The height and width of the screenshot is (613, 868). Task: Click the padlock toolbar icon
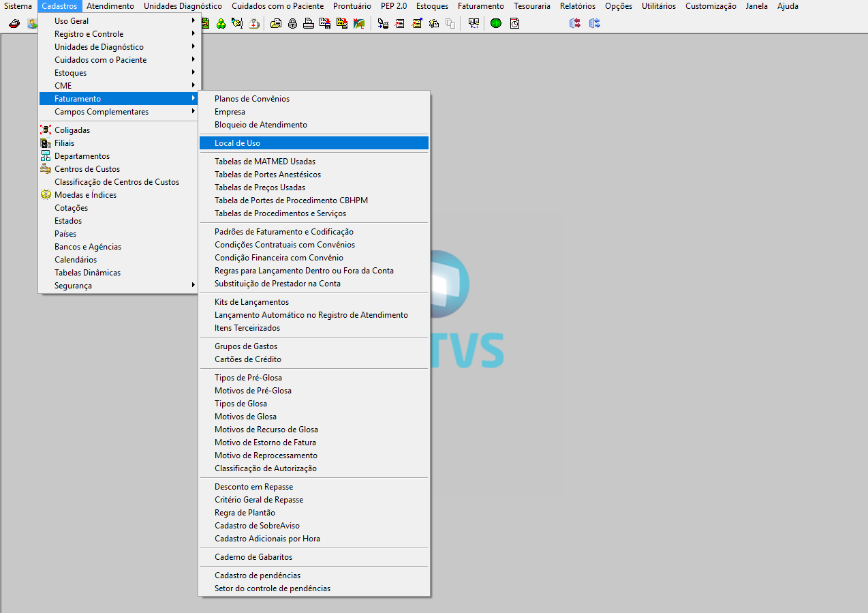(x=292, y=23)
